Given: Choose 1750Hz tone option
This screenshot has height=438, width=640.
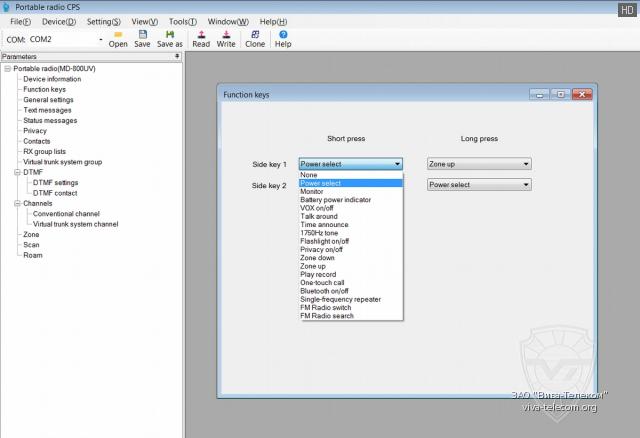Looking at the screenshot, I should tap(351, 233).
